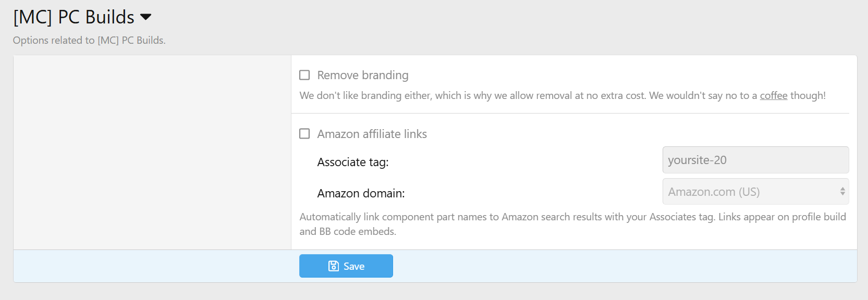The width and height of the screenshot is (868, 300).
Task: Click the floppy disk icon on Save
Action: click(333, 266)
